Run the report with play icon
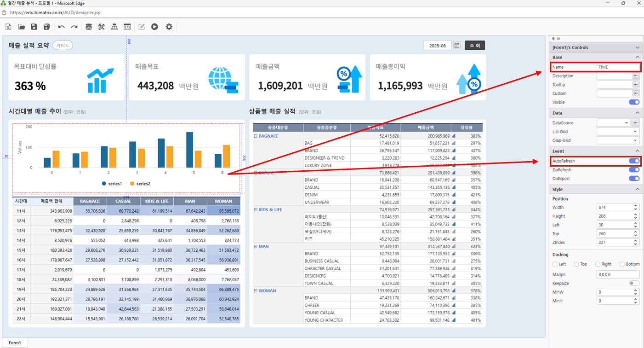The width and height of the screenshot is (644, 348). [x=154, y=27]
